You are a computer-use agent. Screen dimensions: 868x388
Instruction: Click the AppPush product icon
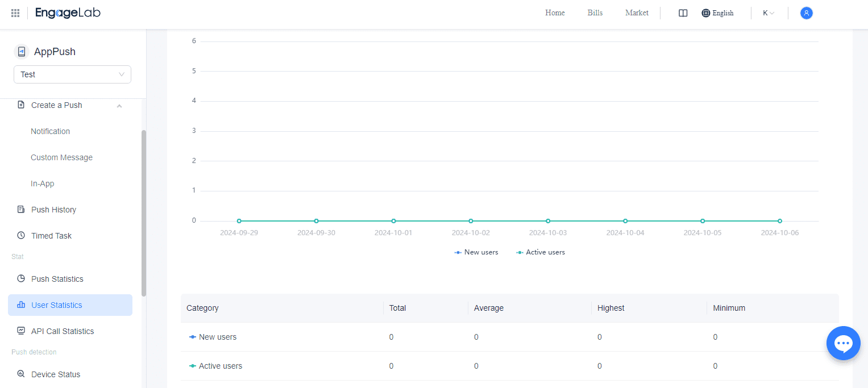pos(22,52)
